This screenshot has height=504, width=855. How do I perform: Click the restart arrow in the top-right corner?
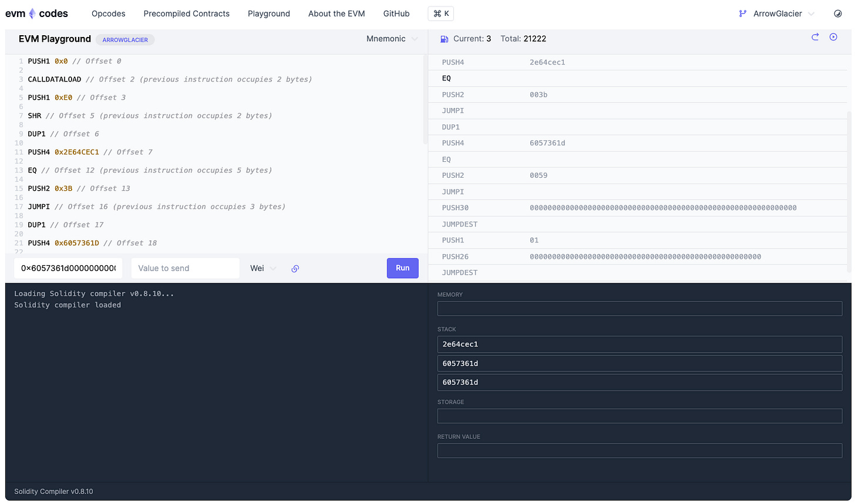coord(815,37)
